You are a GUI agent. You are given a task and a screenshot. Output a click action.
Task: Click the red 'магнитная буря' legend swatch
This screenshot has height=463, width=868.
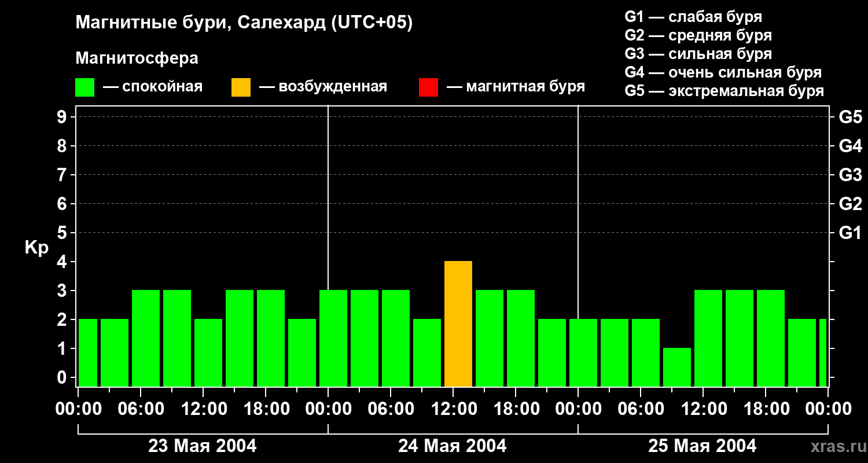tap(428, 87)
